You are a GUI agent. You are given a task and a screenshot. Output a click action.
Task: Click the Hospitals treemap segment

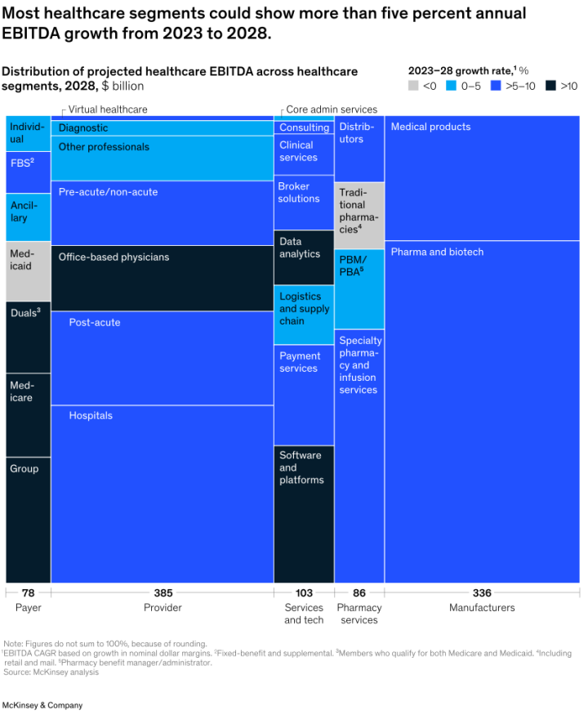(x=162, y=494)
